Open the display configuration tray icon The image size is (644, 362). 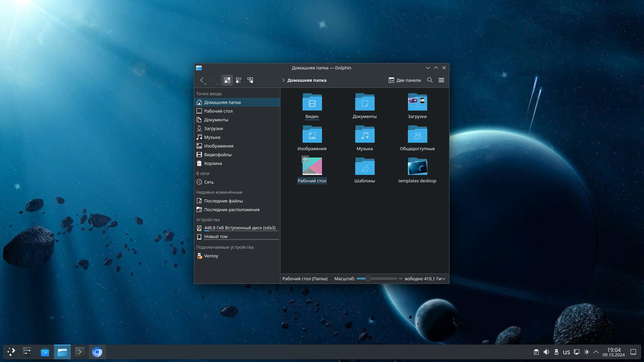[576, 352]
